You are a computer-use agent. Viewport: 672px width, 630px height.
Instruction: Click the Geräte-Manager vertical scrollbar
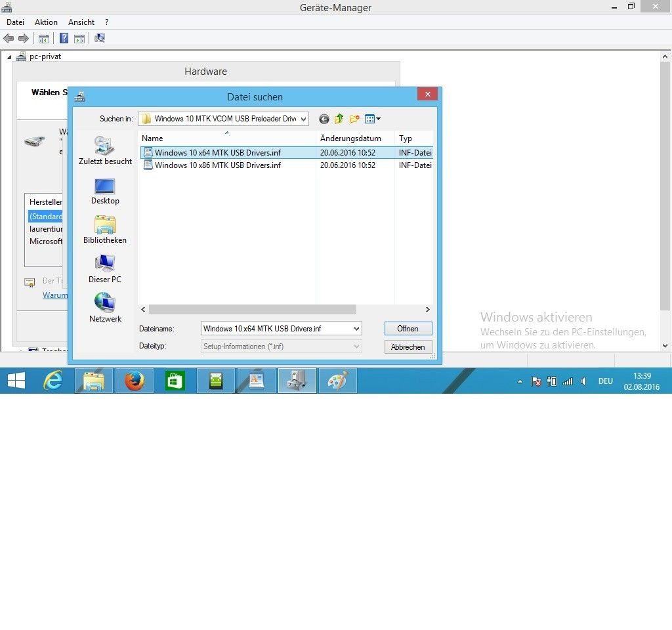tap(665, 186)
